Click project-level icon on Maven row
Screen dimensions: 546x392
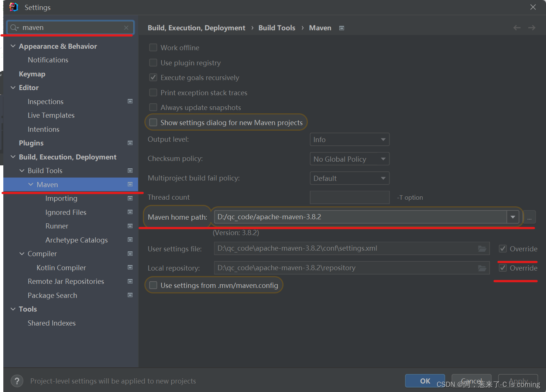[x=130, y=184]
